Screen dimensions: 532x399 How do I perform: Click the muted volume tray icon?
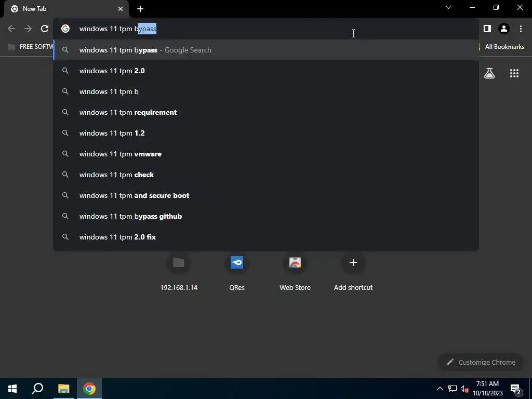click(465, 389)
